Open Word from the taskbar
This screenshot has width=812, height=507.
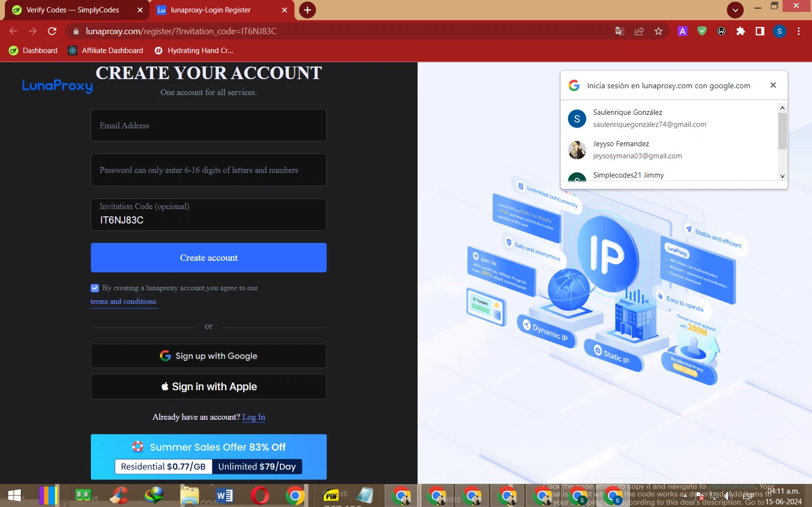click(x=225, y=495)
